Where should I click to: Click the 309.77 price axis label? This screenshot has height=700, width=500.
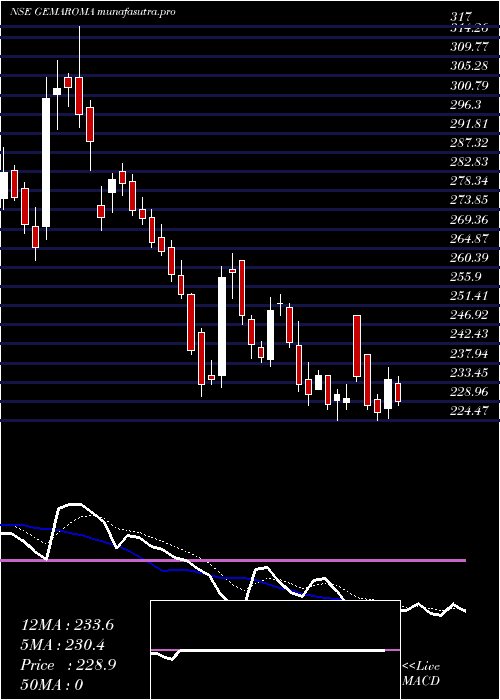(x=469, y=46)
